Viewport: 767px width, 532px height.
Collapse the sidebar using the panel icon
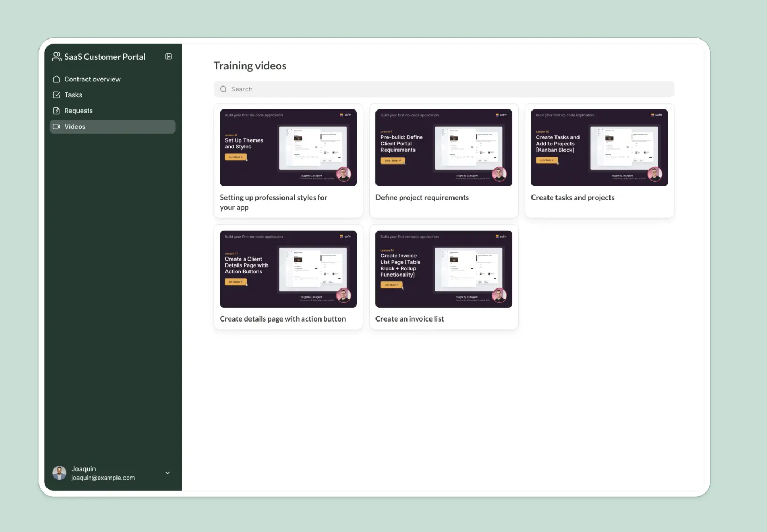(x=168, y=57)
